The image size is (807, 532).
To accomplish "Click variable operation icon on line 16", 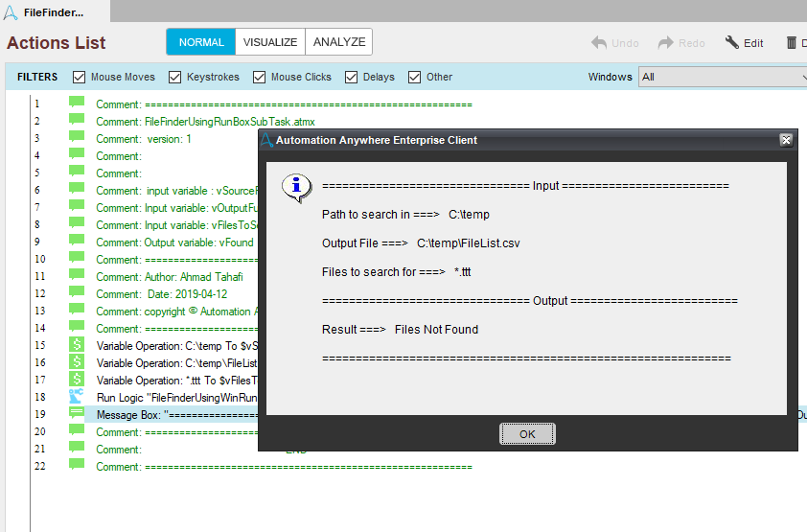I will [x=77, y=361].
